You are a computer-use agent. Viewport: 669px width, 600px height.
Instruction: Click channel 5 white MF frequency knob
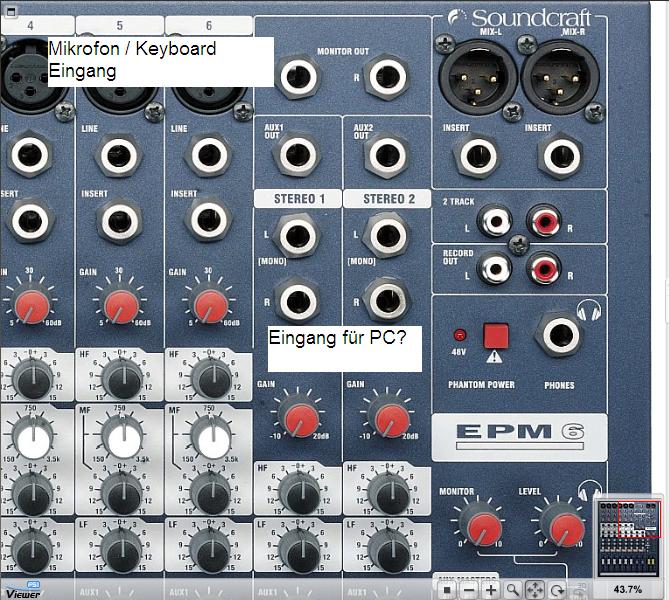pos(124,440)
